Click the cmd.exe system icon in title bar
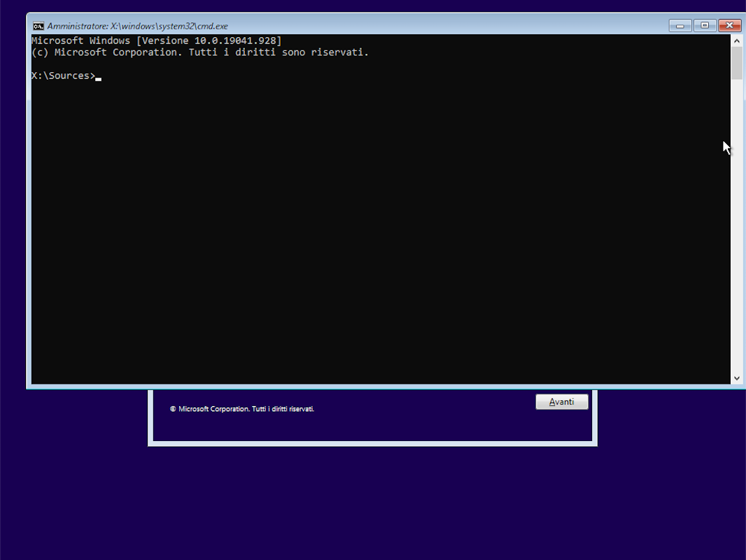This screenshot has width=746, height=560. (38, 26)
